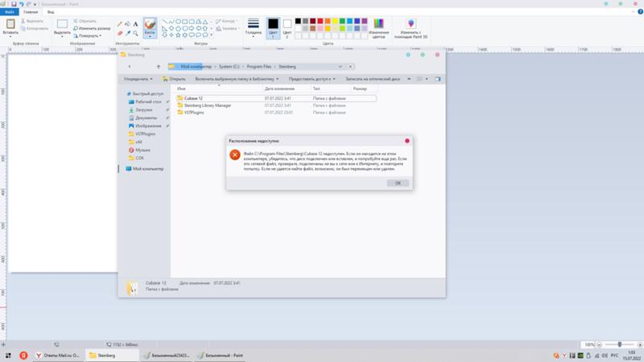Click the Back arrow in Explorer

click(130, 67)
